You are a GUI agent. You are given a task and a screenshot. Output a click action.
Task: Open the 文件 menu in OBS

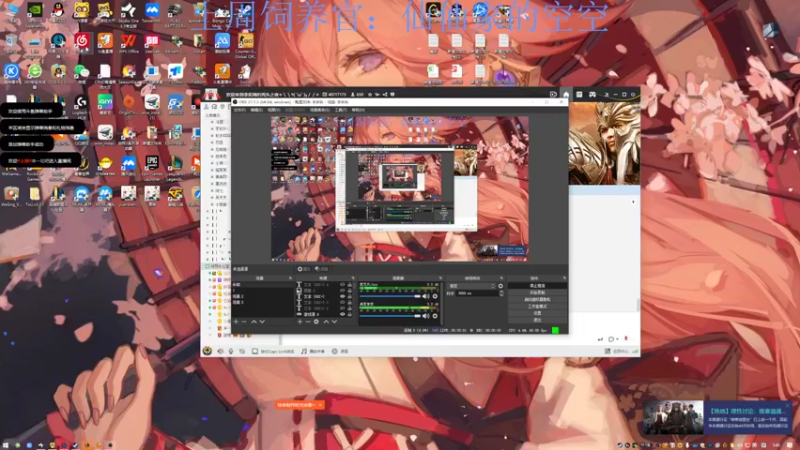pyautogui.click(x=240, y=110)
